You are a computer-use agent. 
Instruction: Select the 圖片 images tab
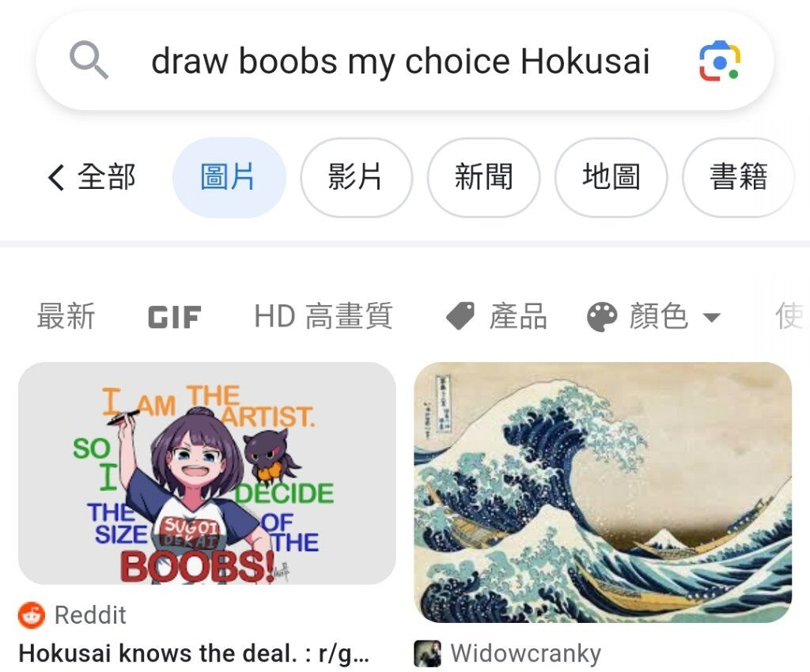(229, 178)
